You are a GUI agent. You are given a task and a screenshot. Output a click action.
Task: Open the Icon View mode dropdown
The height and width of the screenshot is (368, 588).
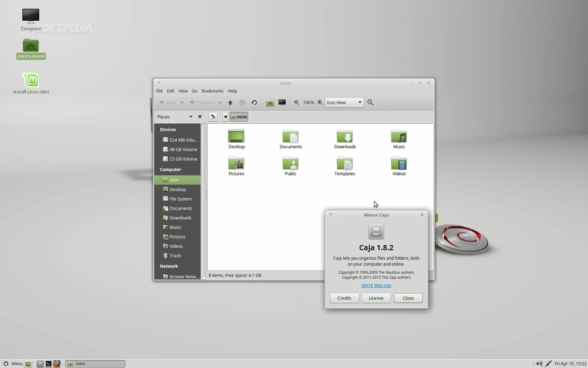click(x=344, y=103)
